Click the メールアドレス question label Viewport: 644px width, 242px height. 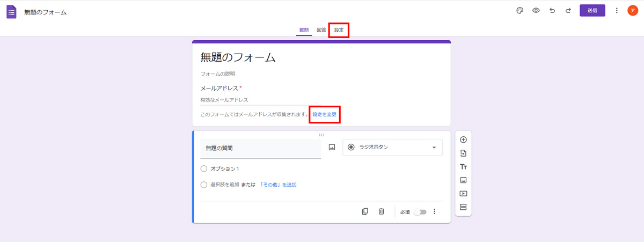[219, 88]
